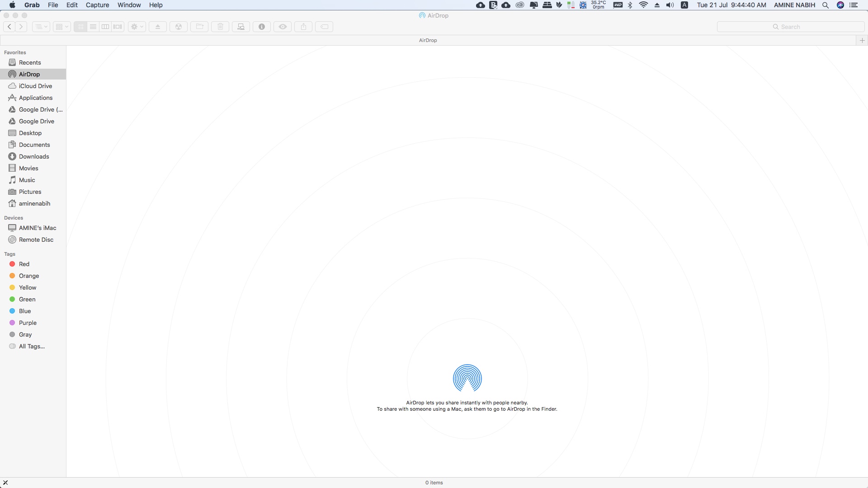Click the Quick Look eye icon
868x488 pixels.
[x=283, y=27]
